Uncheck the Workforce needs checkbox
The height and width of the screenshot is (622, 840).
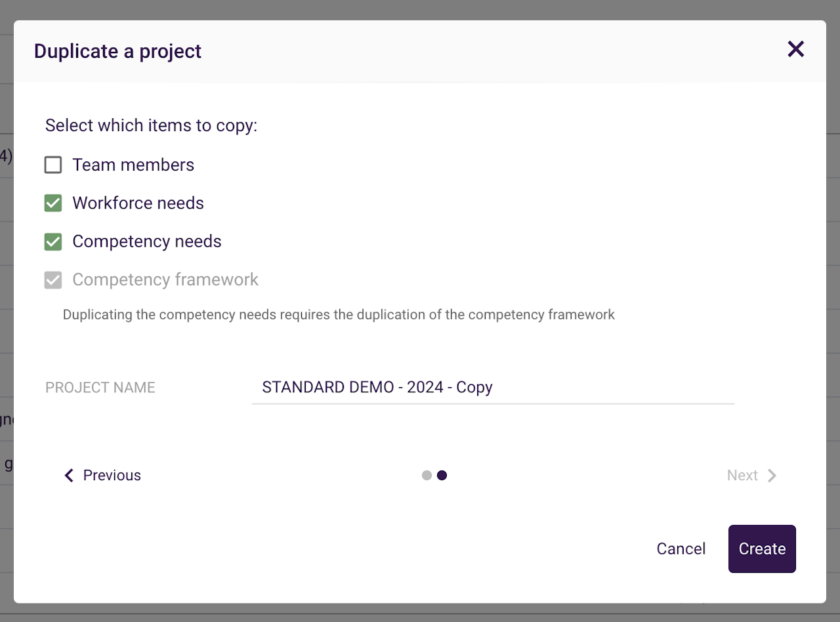point(53,203)
